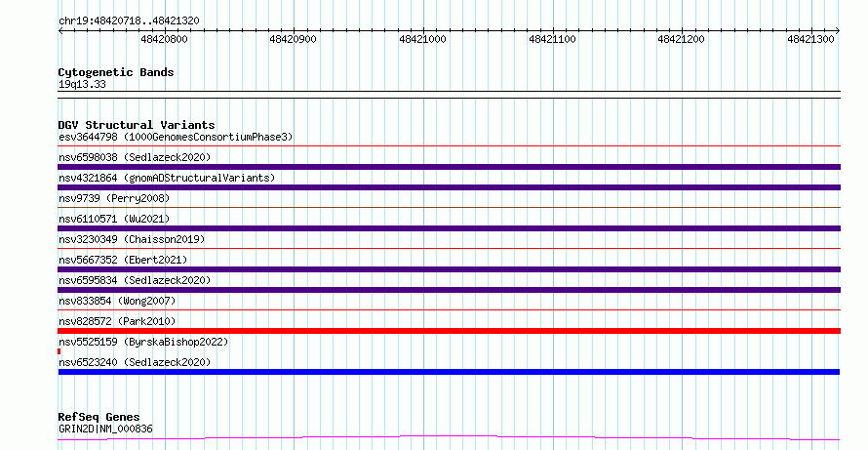The image size is (868, 450).
Task: Click the thick red bar under nsv828572
Action: (449, 331)
